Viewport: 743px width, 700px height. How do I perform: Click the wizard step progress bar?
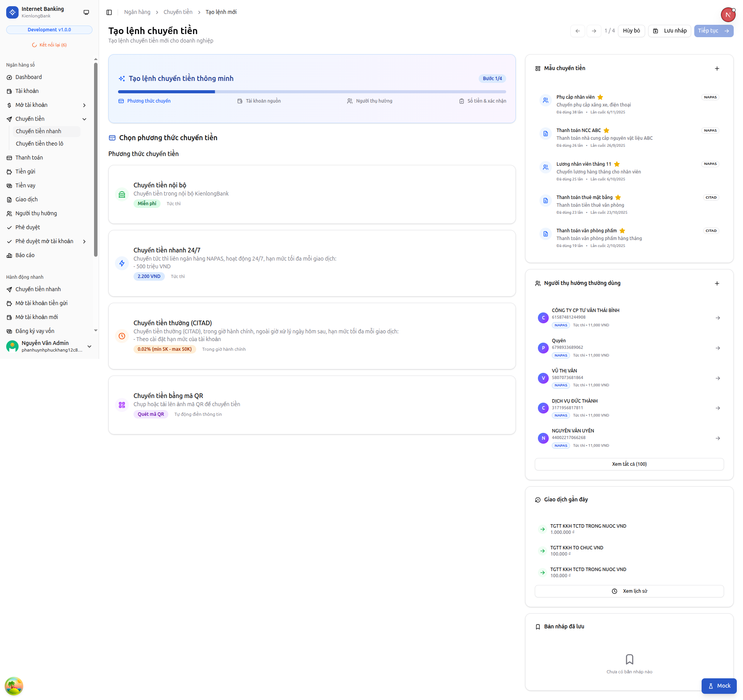point(312,92)
